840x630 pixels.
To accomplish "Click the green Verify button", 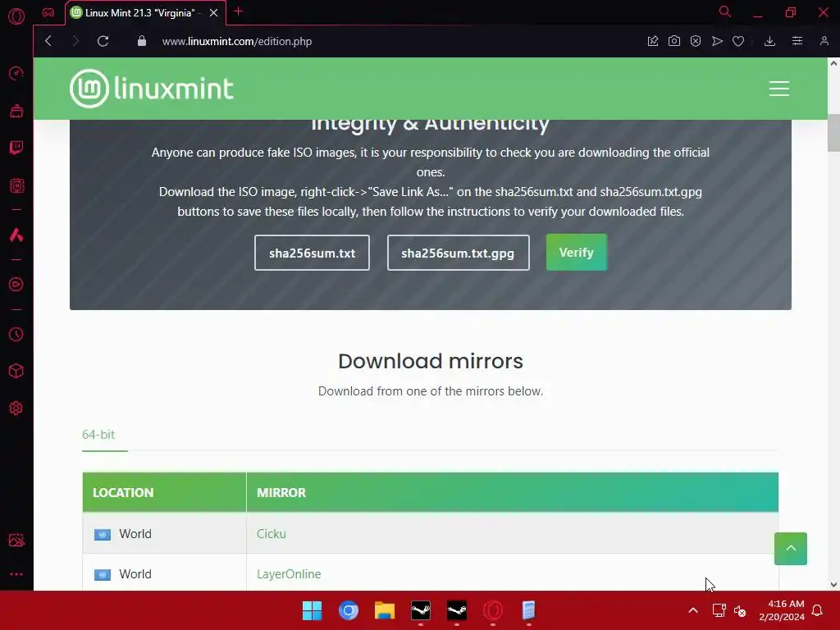I will tap(577, 253).
